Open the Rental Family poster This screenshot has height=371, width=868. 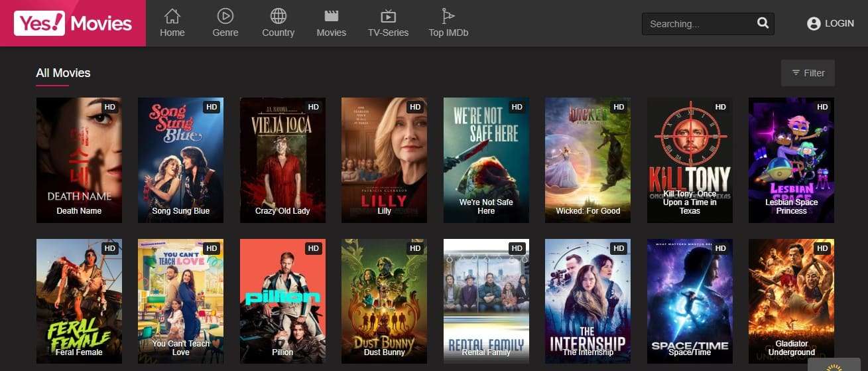486,301
